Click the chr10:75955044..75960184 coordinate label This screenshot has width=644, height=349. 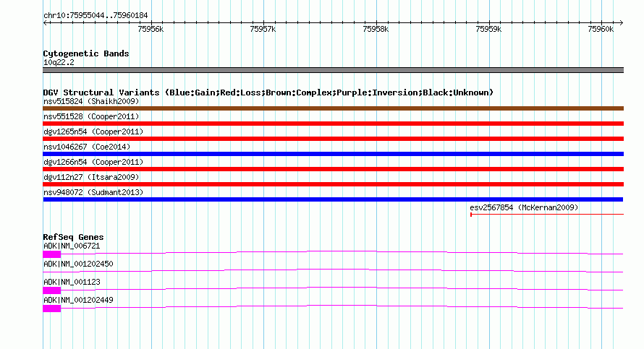click(x=96, y=16)
